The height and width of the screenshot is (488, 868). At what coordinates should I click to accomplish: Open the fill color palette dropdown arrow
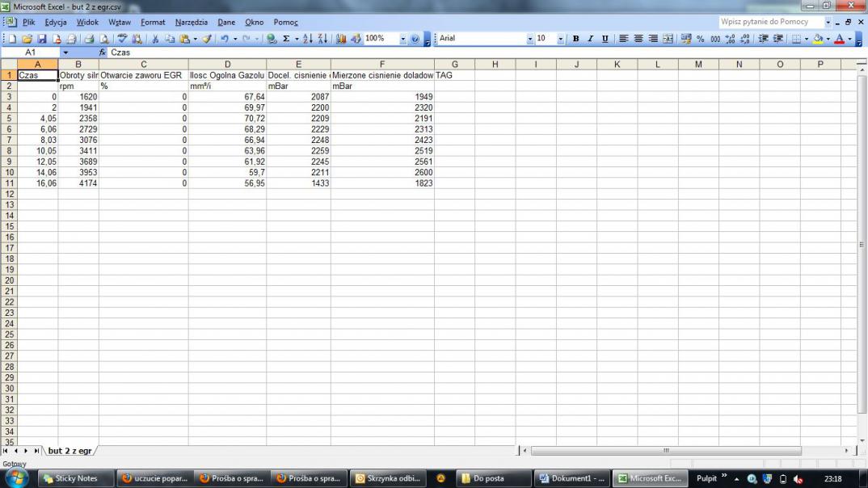(x=828, y=39)
